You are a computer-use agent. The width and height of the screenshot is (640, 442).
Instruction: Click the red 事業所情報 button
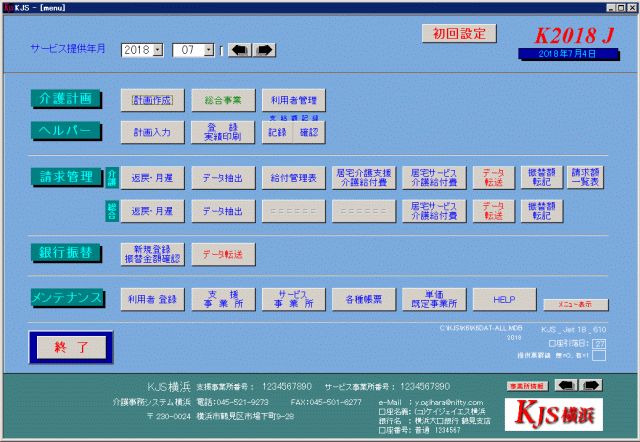tap(527, 384)
